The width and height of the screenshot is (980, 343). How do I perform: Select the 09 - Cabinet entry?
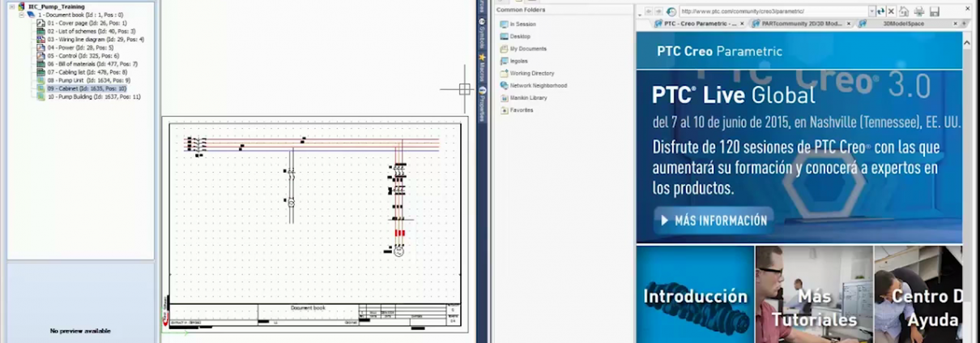pos(87,88)
